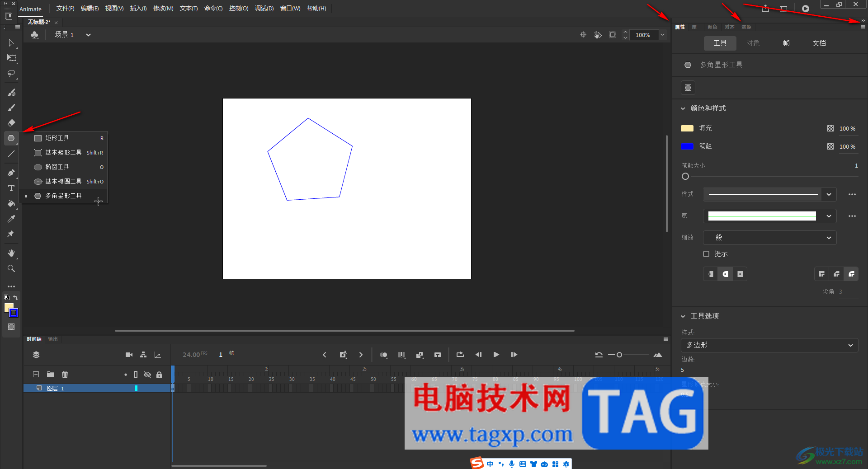Image resolution: width=868 pixels, height=469 pixels.
Task: Open the 100% zoom level dropdown
Action: (662, 35)
